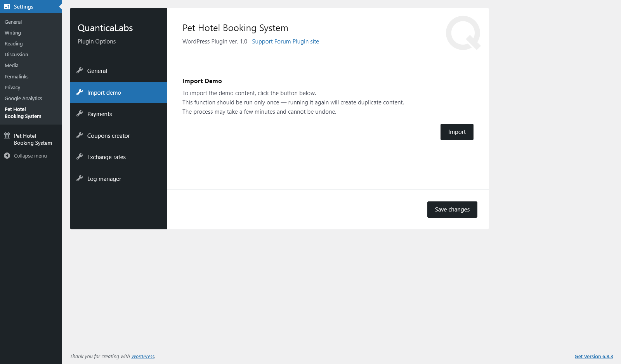
Task: Go to the Log manager tab
Action: click(x=118, y=179)
